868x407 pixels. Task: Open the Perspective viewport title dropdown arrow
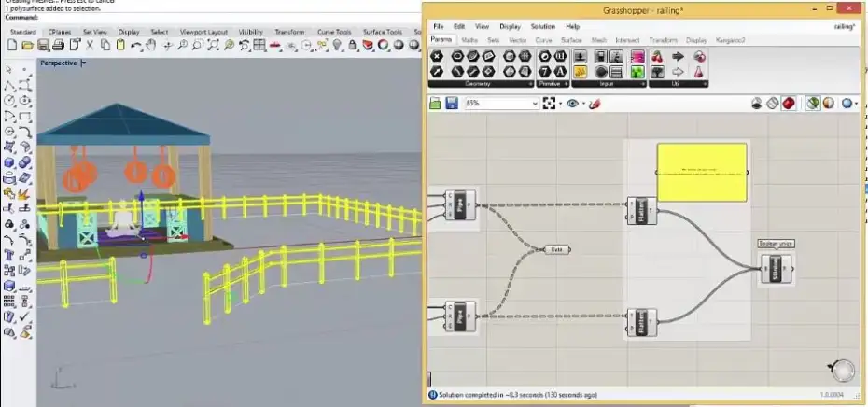[84, 63]
